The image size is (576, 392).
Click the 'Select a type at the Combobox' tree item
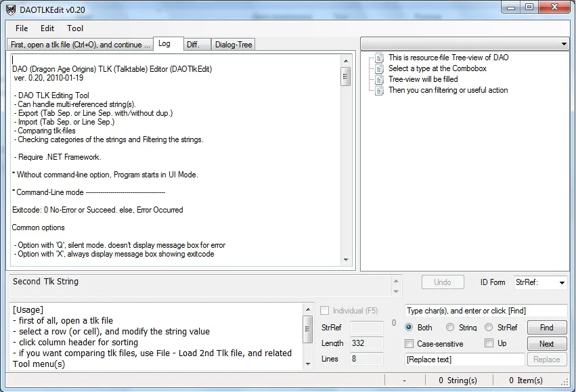click(x=437, y=68)
